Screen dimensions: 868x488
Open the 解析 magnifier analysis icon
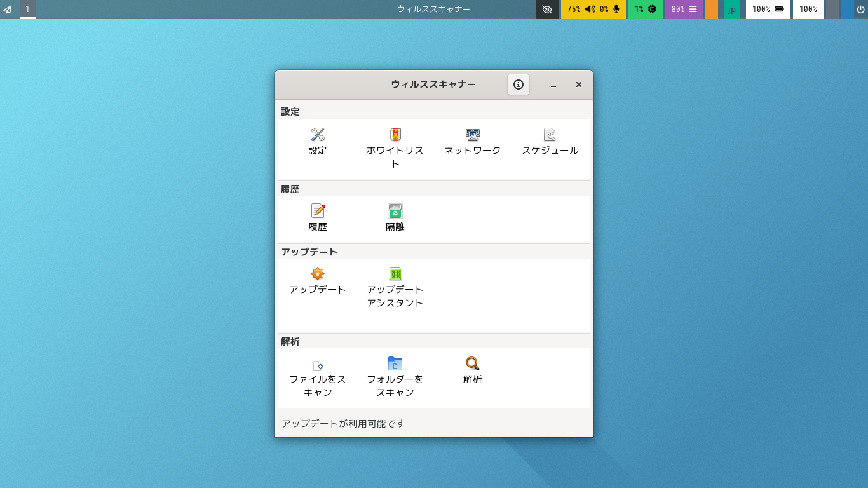pyautogui.click(x=473, y=363)
